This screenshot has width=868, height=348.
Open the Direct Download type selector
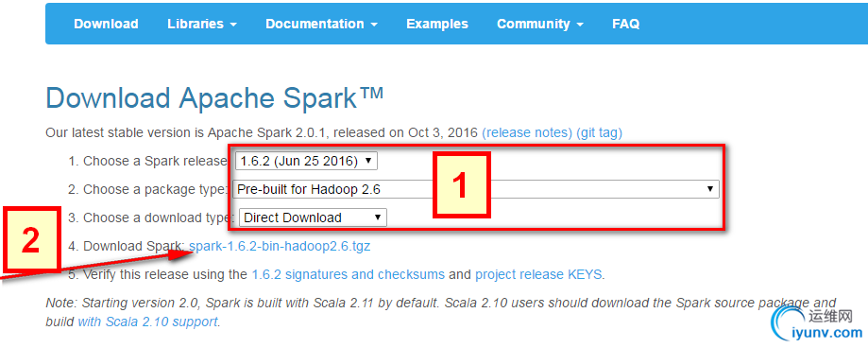click(313, 217)
